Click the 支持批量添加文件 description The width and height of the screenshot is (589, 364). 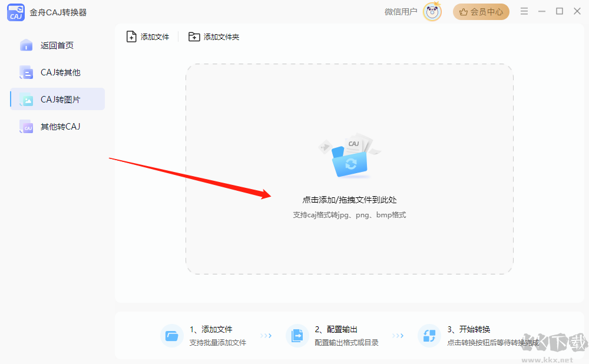click(218, 343)
